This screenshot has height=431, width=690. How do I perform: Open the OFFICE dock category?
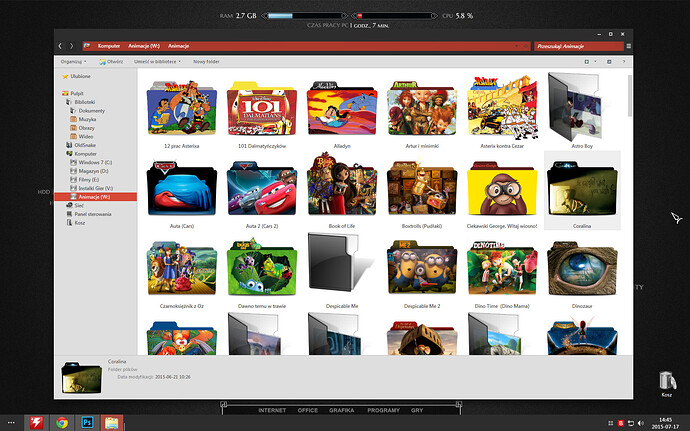[x=308, y=410]
